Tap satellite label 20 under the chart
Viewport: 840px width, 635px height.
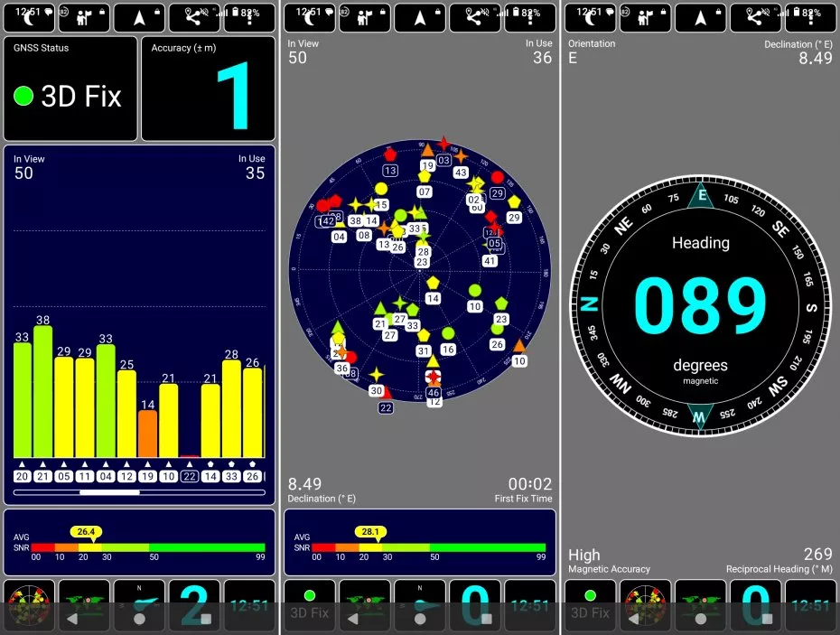pos(22,476)
